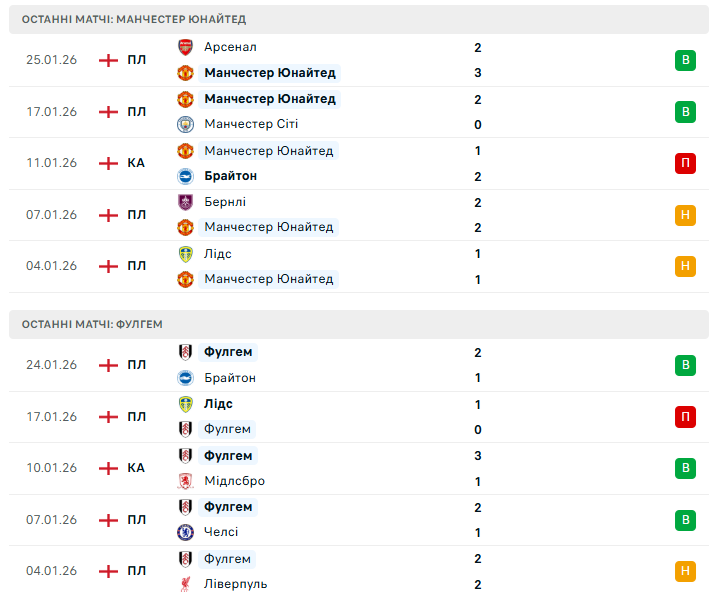Screen dimensions: 717x602
Task: Open the Арсенал team link
Action: tap(230, 47)
